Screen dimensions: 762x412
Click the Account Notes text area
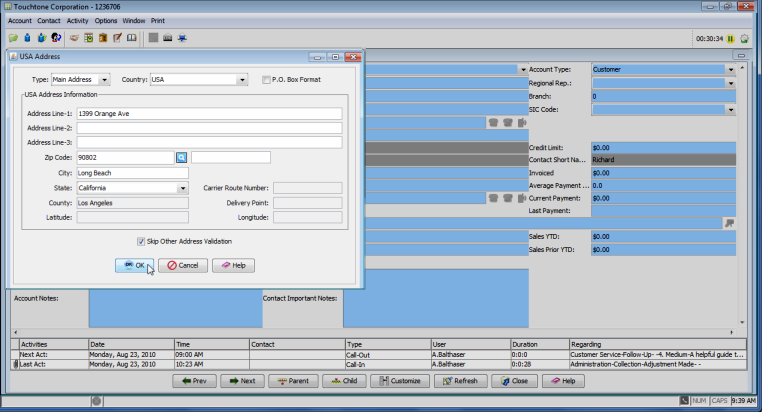click(175, 309)
